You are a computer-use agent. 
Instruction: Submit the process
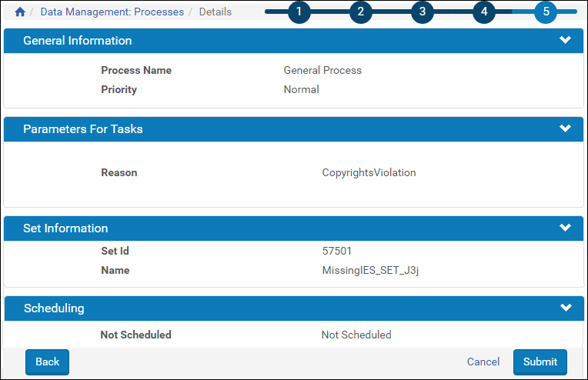click(x=540, y=362)
